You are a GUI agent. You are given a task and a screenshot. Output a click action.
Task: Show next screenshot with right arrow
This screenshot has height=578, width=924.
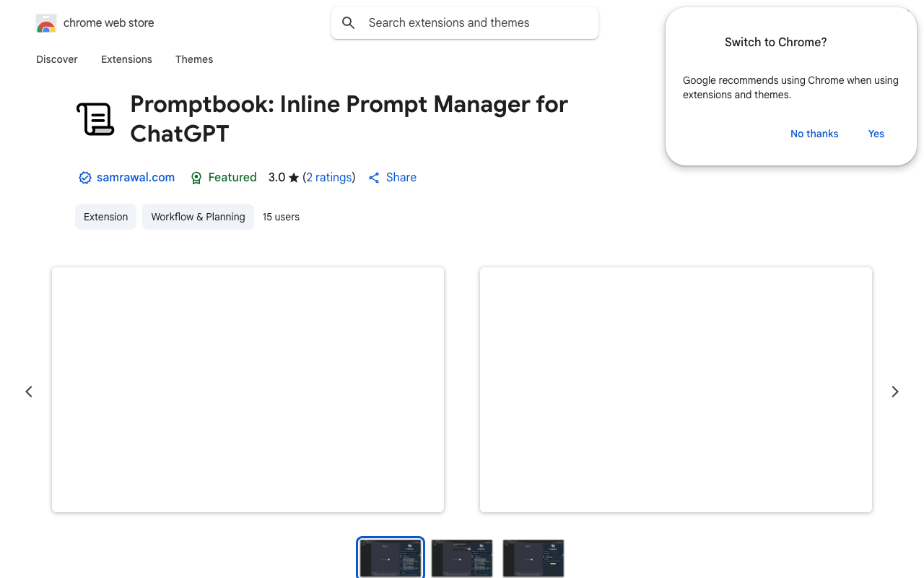coord(895,392)
